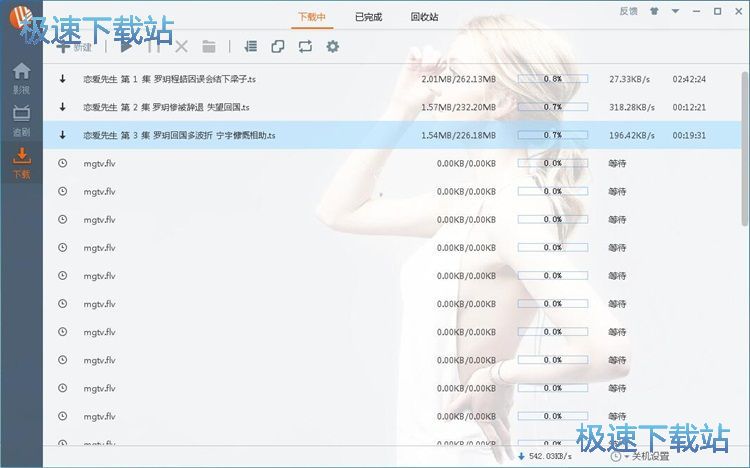Select the 第 1 集 download file name
This screenshot has width=750, height=468.
click(169, 79)
